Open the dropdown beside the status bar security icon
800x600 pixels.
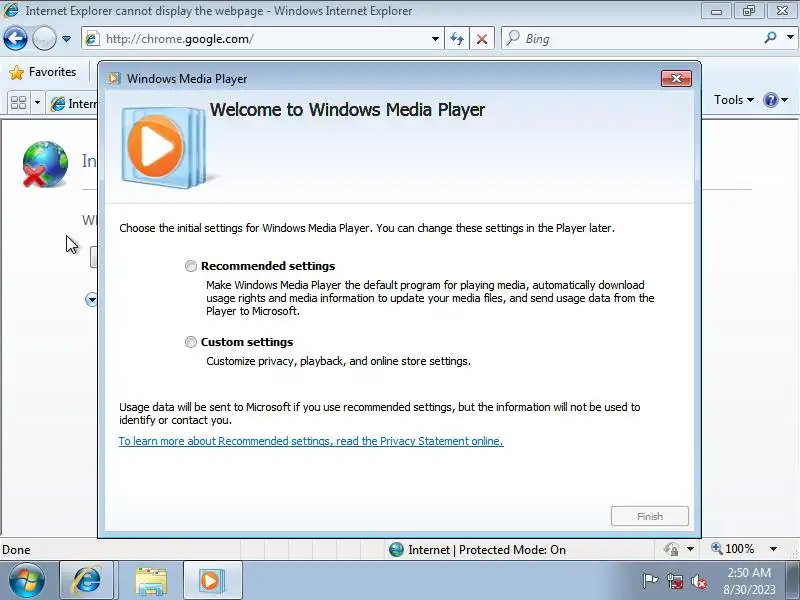[690, 549]
